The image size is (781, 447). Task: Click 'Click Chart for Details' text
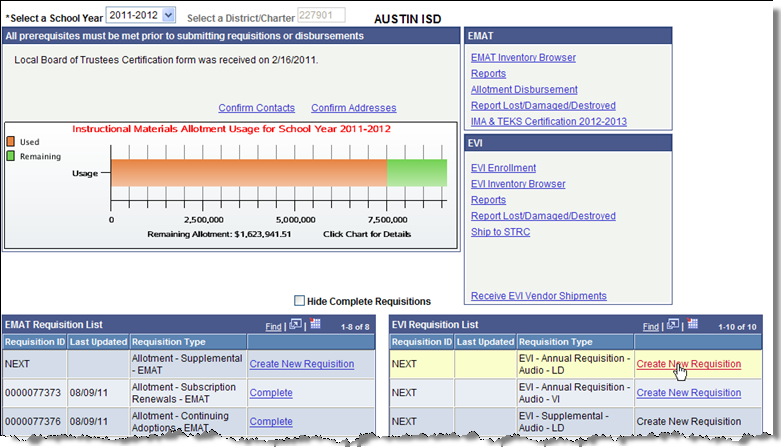367,234
